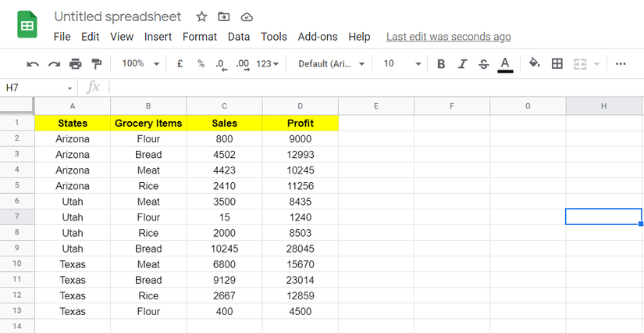This screenshot has height=333, width=644.
Task: Toggle italic formatting
Action: pyautogui.click(x=462, y=64)
